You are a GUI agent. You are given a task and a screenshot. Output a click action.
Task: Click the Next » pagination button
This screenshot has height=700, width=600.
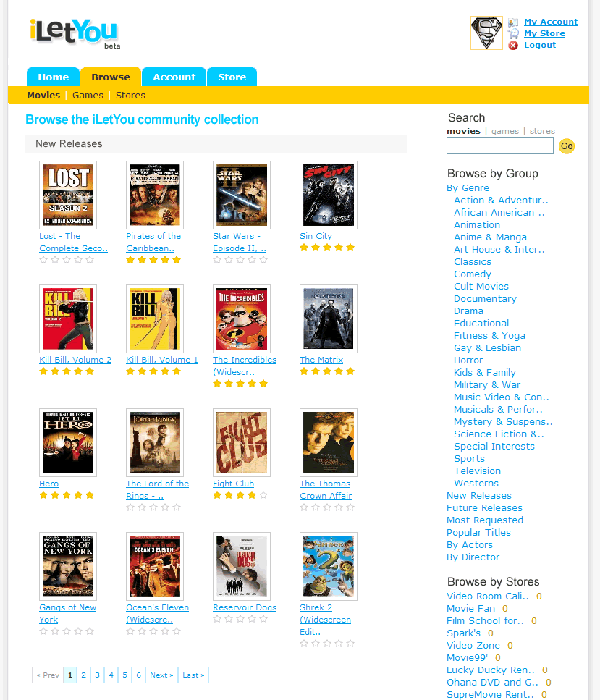pos(161,675)
